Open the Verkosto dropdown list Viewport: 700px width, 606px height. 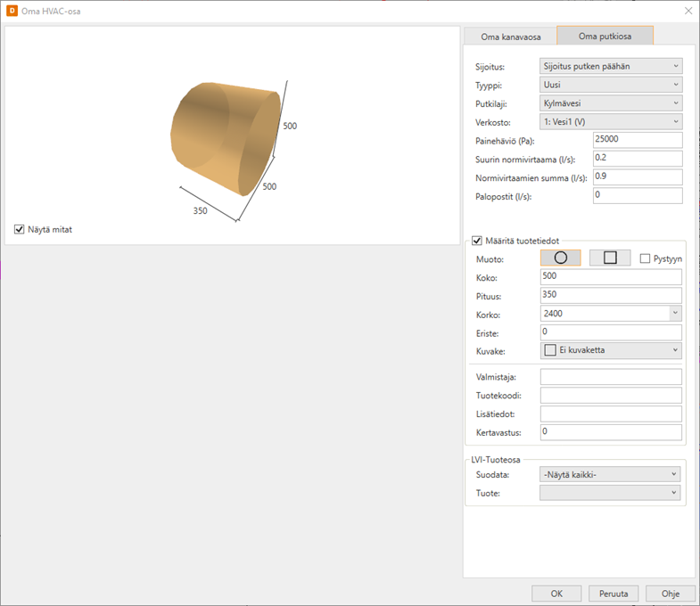[x=611, y=121]
